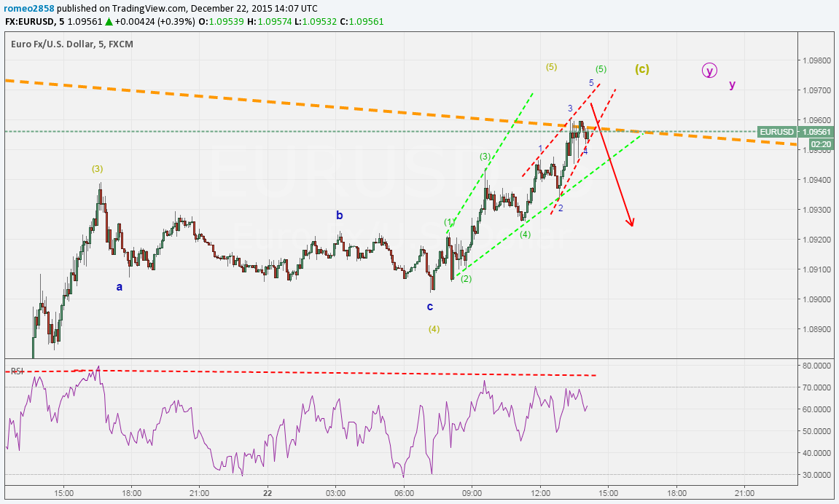Select the blue wave label a
The width and height of the screenshot is (839, 504).
pyautogui.click(x=120, y=287)
